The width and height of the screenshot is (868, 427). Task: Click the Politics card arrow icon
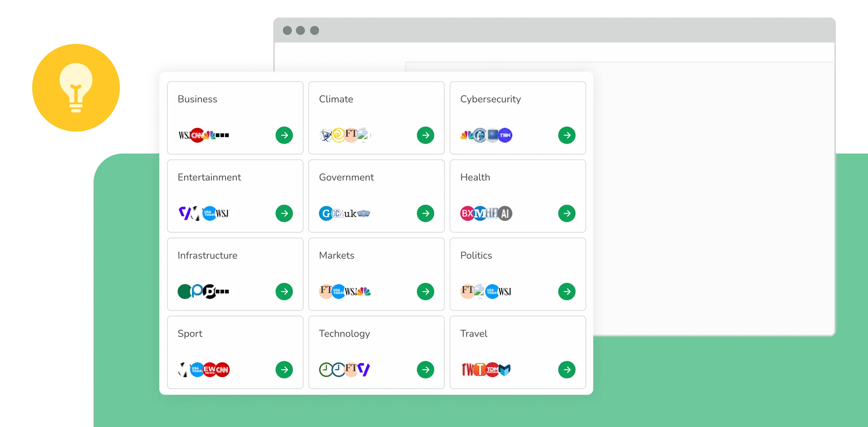567,291
